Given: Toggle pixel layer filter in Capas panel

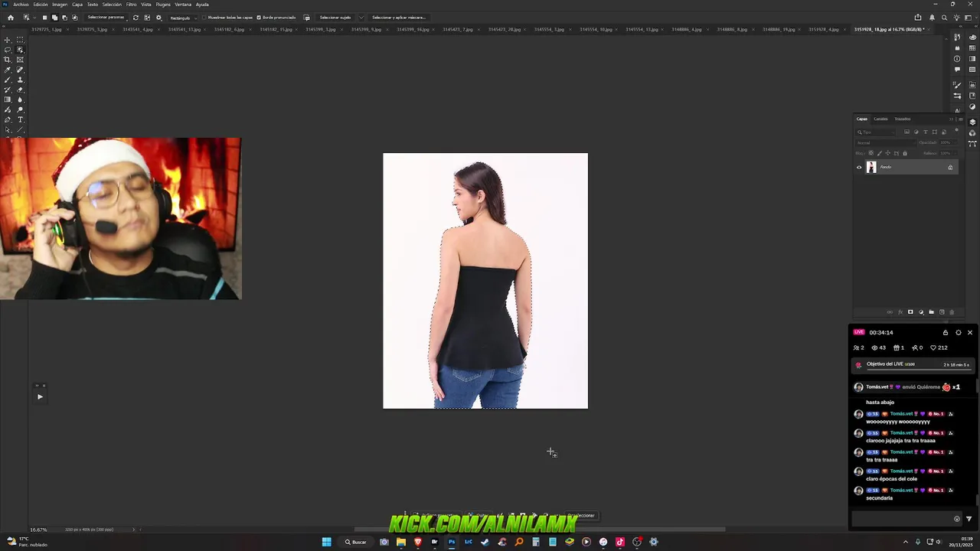Looking at the screenshot, I should [x=906, y=132].
